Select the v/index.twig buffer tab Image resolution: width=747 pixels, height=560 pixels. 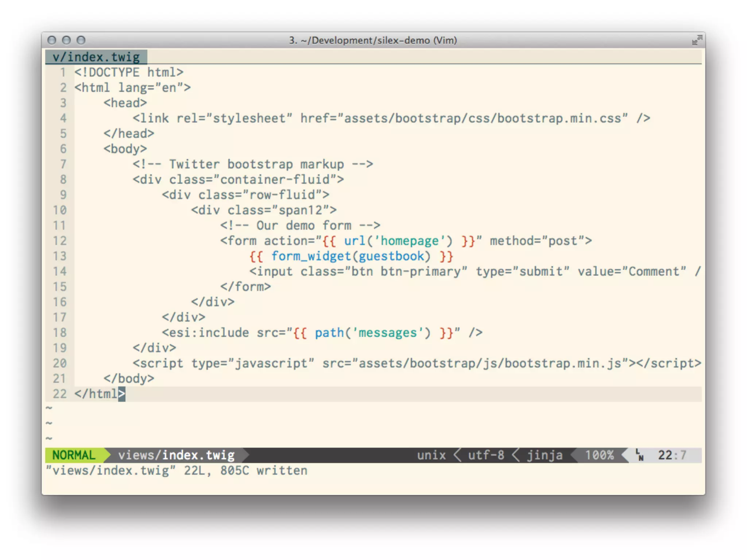(x=96, y=57)
